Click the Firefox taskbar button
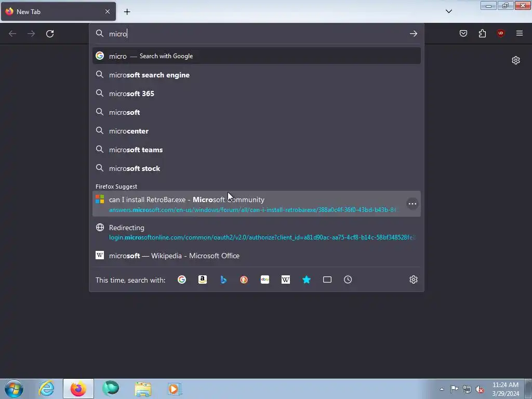The image size is (532, 399). tap(78, 389)
